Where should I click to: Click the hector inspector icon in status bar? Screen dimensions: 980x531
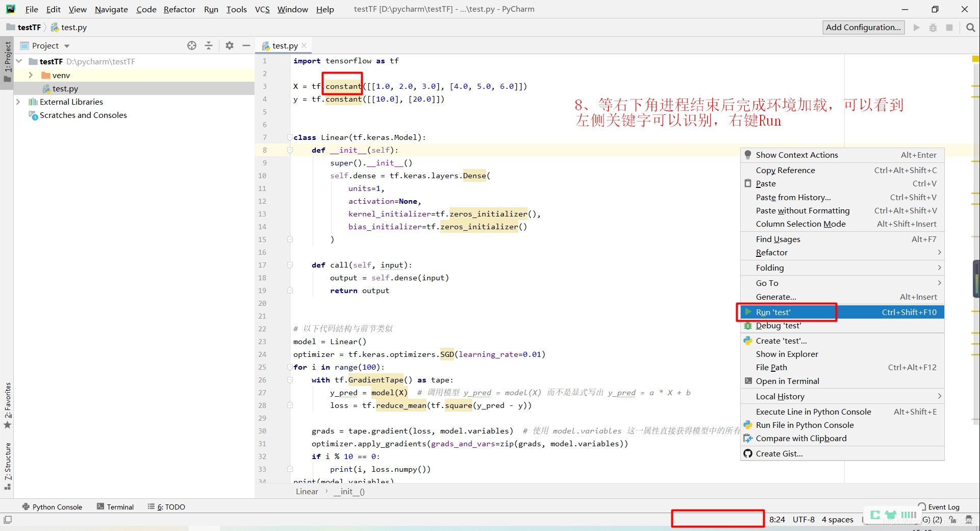[x=969, y=520]
